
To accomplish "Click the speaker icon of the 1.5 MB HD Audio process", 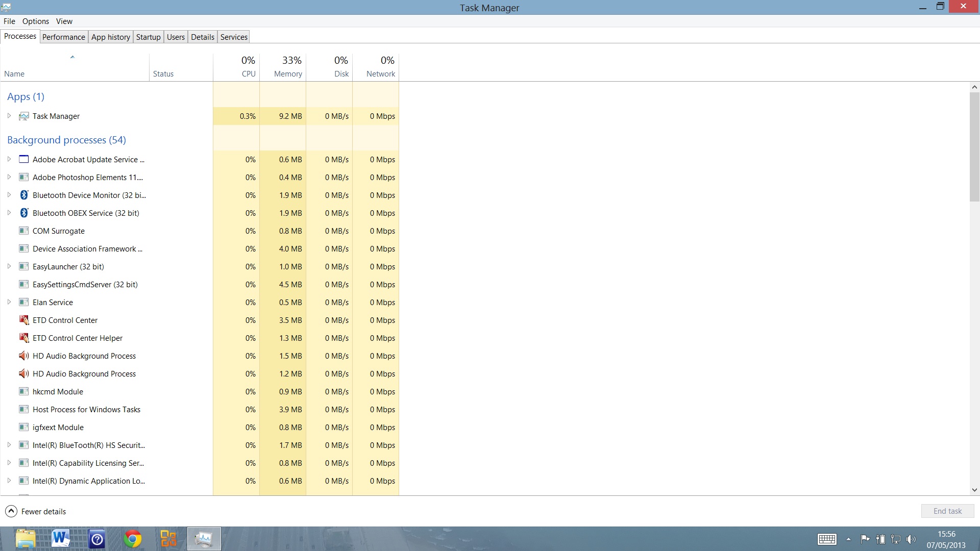I will (23, 356).
